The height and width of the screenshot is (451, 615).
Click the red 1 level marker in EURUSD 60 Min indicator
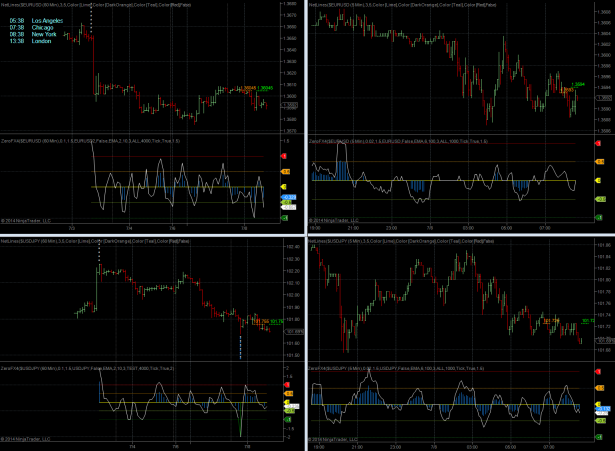tap(284, 156)
